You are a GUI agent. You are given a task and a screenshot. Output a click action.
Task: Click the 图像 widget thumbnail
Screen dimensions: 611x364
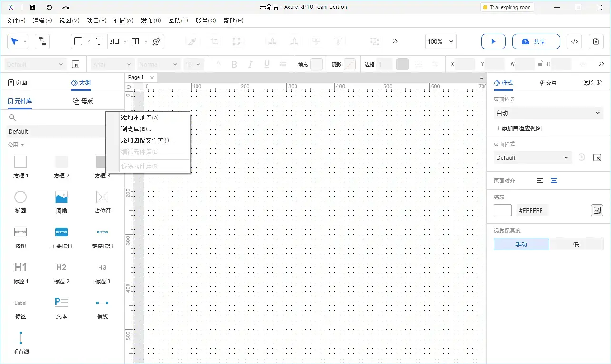61,197
